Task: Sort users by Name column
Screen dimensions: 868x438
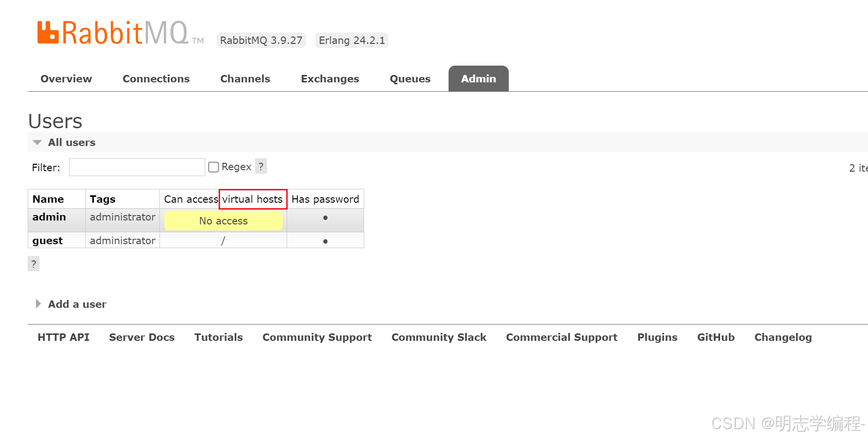Action: tap(48, 199)
